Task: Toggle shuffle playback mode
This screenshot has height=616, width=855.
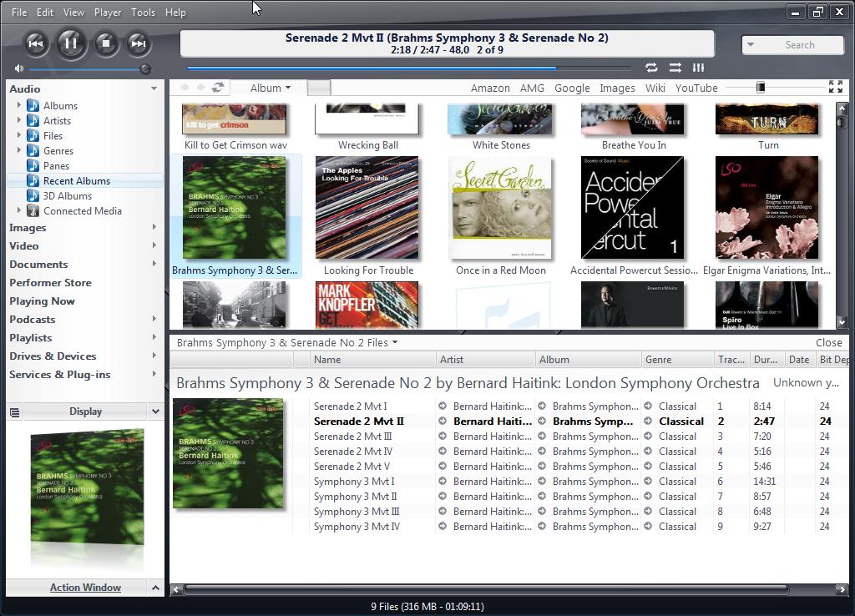Action: point(675,68)
